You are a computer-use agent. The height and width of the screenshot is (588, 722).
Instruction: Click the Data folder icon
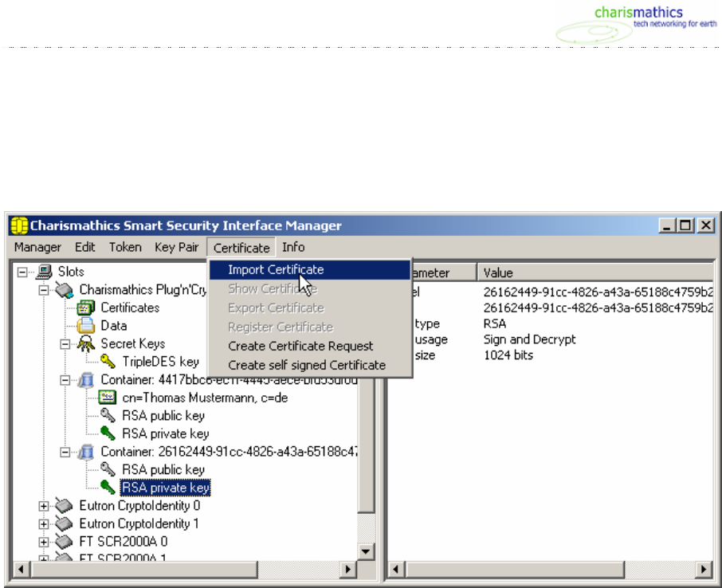pos(86,326)
